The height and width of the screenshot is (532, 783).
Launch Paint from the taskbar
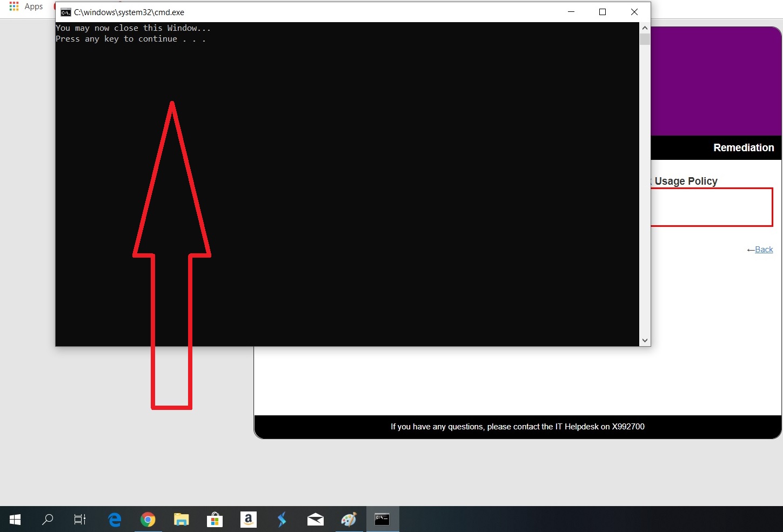coord(349,520)
